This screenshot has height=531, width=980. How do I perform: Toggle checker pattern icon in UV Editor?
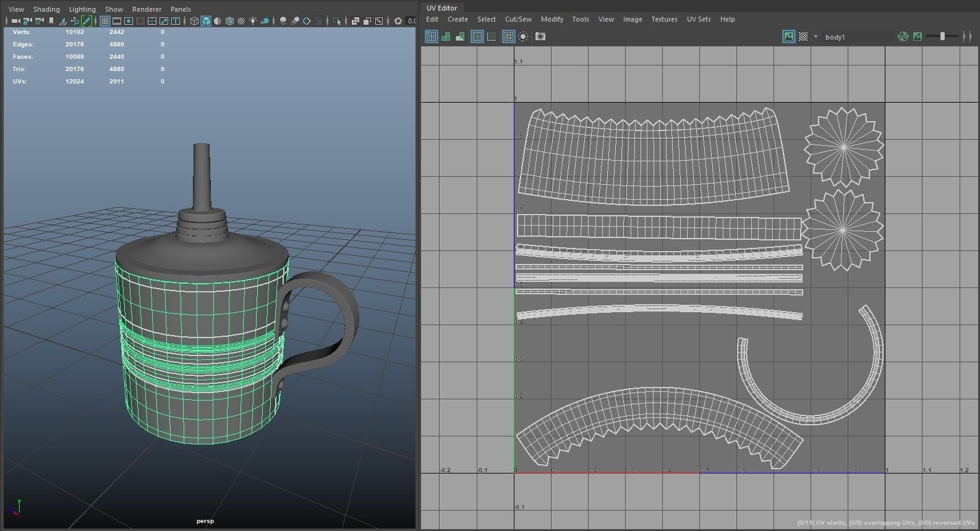(803, 36)
